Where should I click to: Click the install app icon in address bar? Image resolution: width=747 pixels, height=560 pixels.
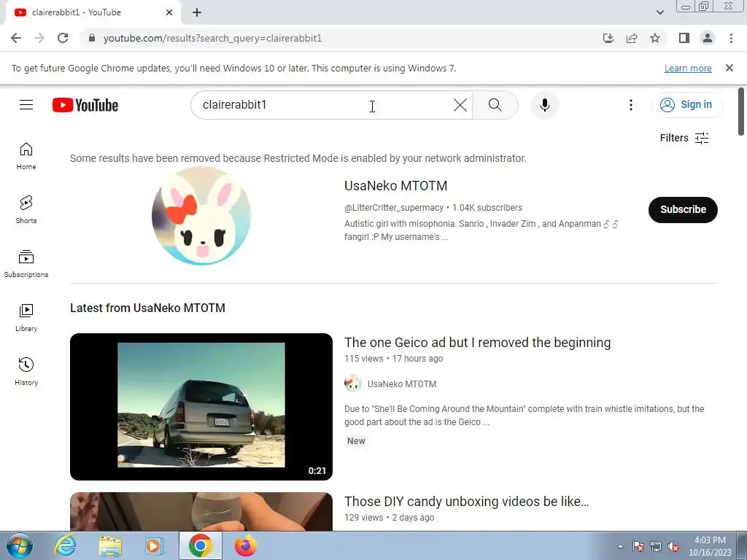[x=608, y=38]
